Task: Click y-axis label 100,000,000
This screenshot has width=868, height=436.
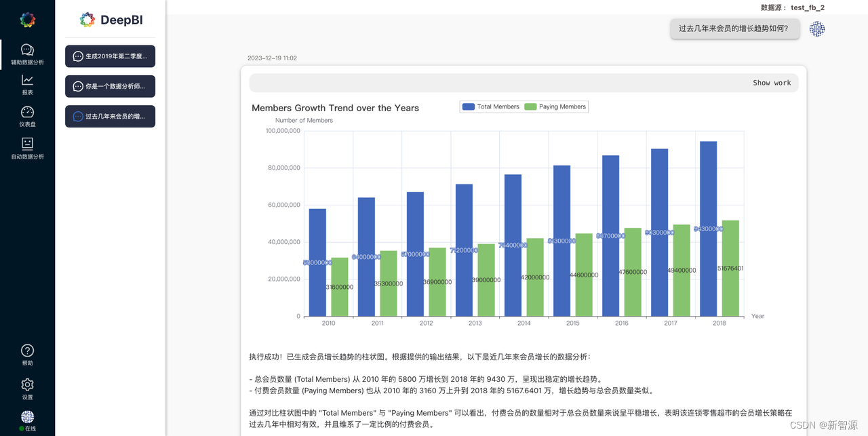Action: pyautogui.click(x=283, y=131)
